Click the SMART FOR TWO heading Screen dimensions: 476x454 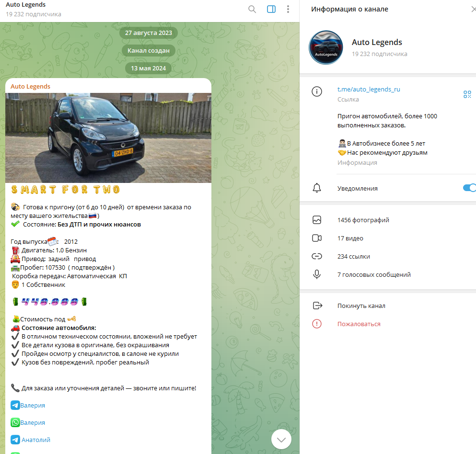click(x=65, y=190)
